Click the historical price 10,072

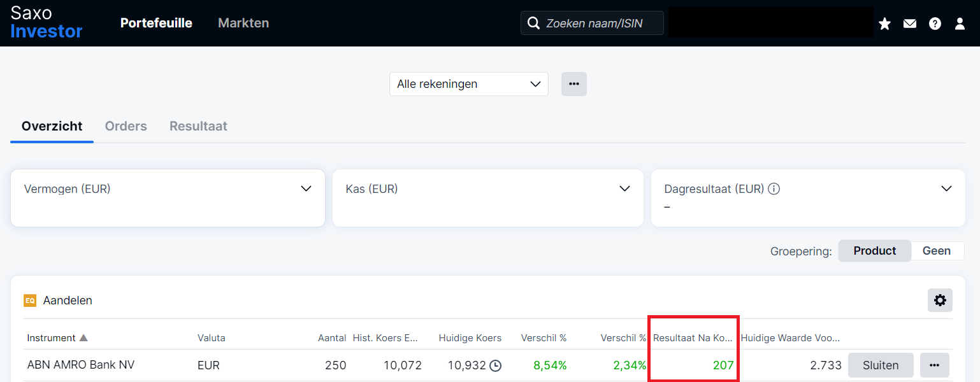[403, 365]
